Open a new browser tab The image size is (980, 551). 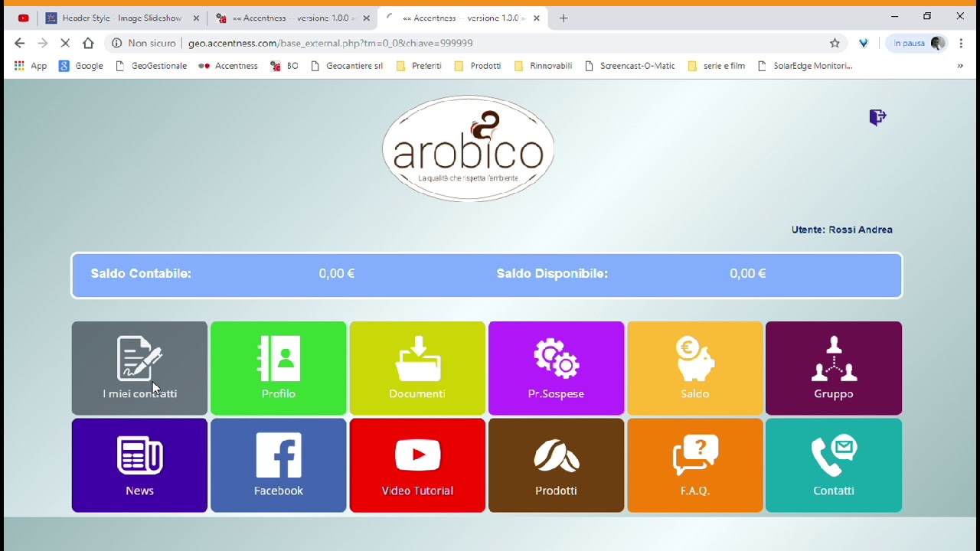coord(563,18)
